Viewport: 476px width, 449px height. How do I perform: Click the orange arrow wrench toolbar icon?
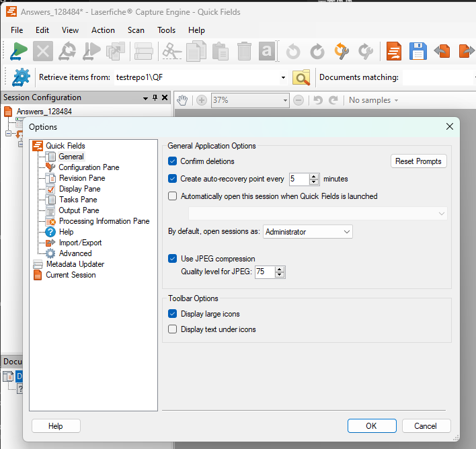click(342, 51)
